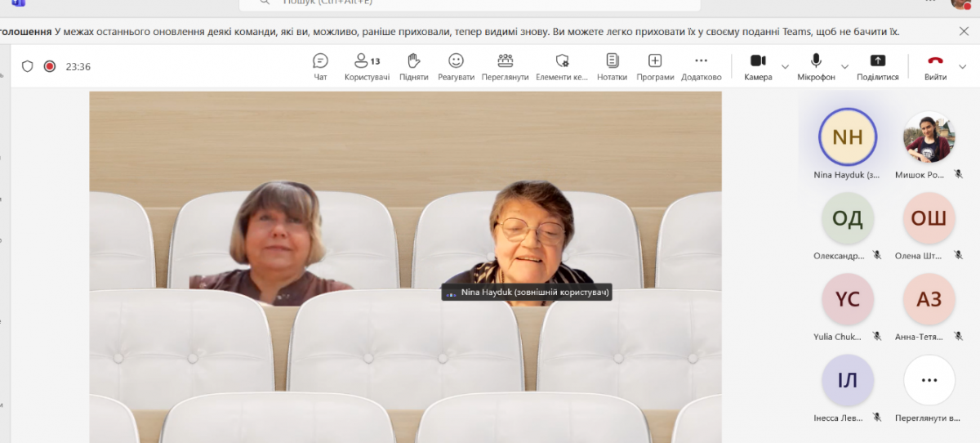Leave the call with Вийти button
980x443 pixels.
coord(935,66)
